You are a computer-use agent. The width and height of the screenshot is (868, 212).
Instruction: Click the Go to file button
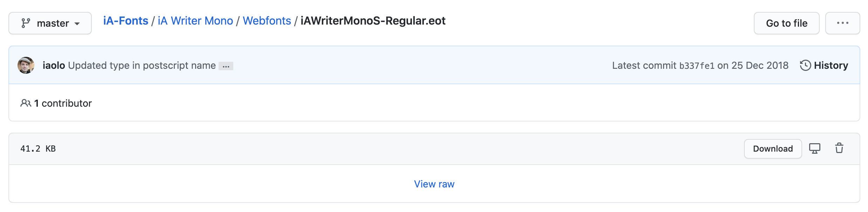point(786,23)
